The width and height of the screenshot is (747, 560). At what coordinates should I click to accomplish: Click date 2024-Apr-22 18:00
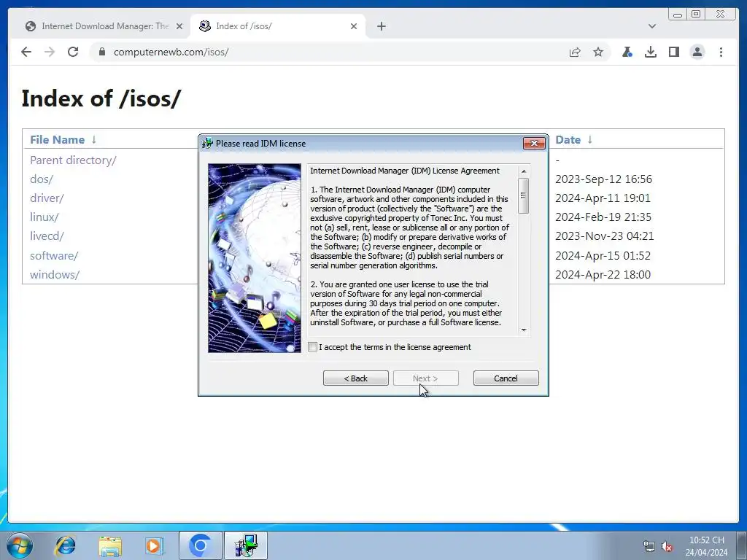click(x=603, y=275)
